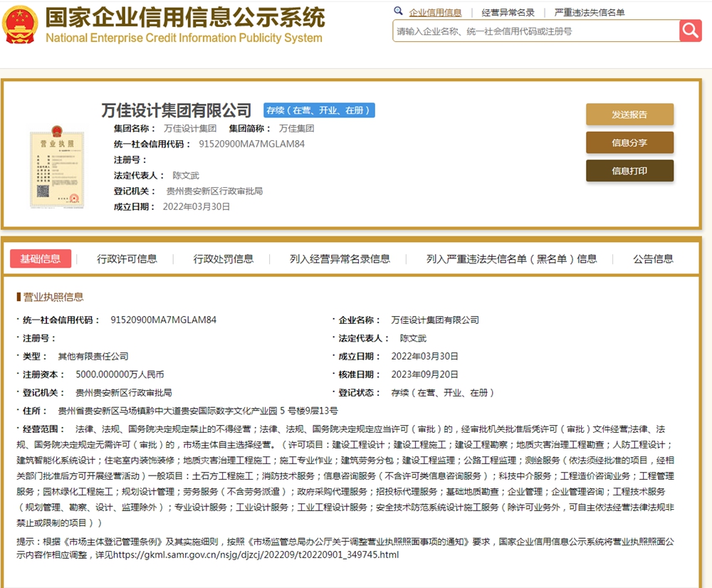Open the business license thumbnail image
Image resolution: width=712 pixels, height=588 pixels.
57,167
